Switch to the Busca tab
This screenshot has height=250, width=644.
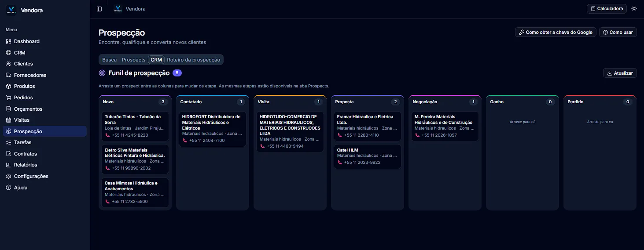(x=110, y=60)
